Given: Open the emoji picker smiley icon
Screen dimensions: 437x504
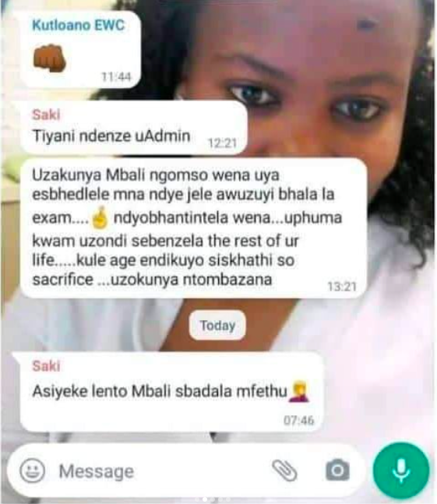Looking at the screenshot, I should (32, 471).
